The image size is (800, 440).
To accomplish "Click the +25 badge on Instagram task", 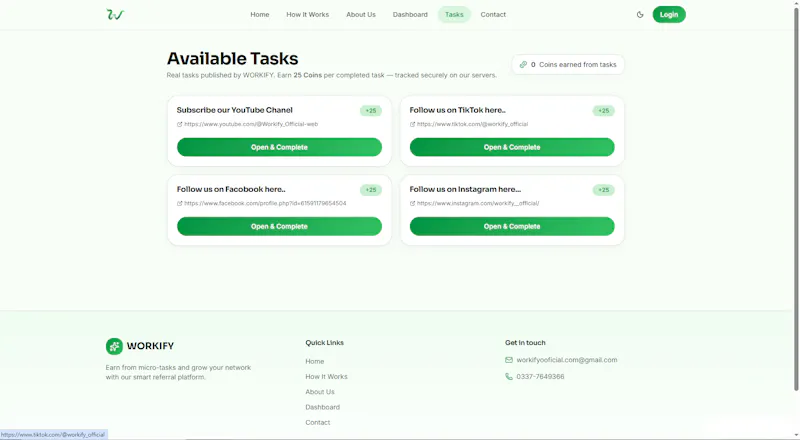I will [x=604, y=190].
